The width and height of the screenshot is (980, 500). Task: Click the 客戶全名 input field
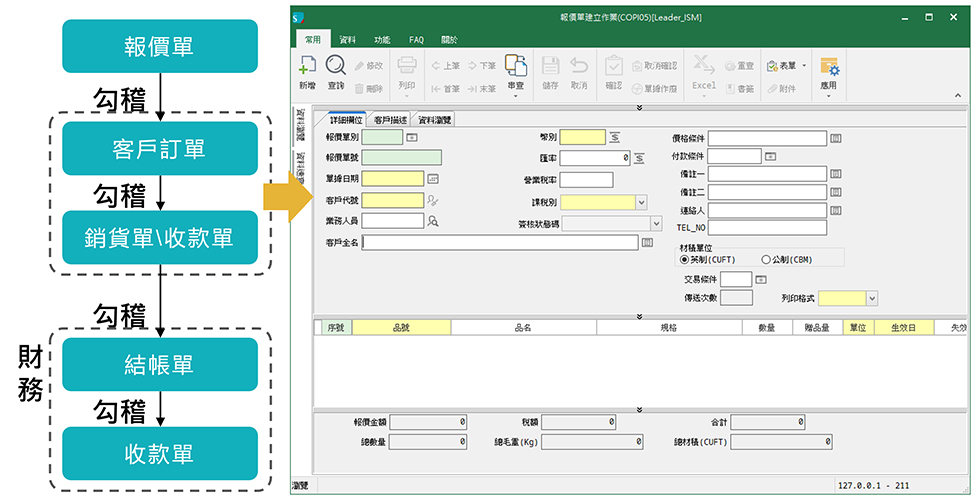[500, 242]
